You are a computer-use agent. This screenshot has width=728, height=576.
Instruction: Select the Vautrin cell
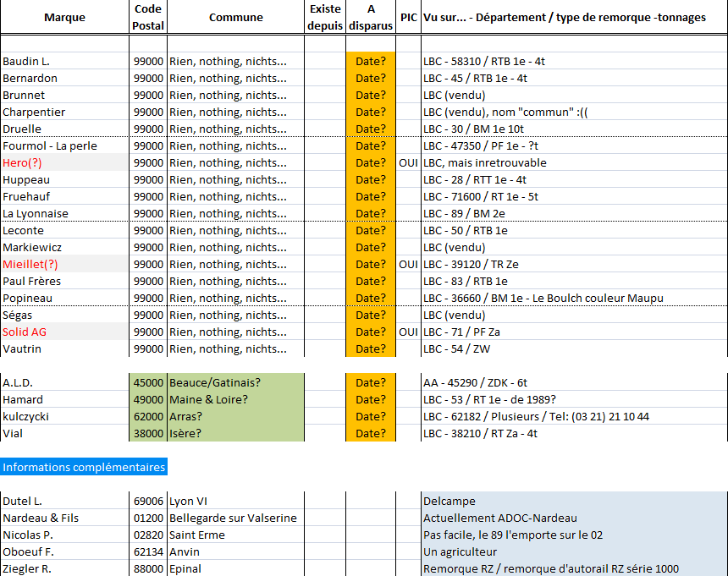pyautogui.click(x=64, y=348)
